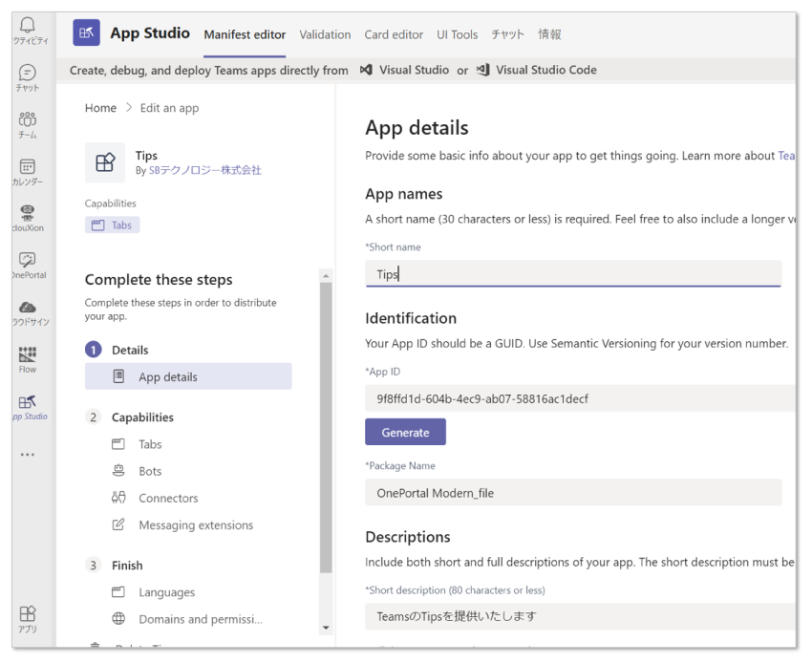Image resolution: width=812 pixels, height=663 pixels.
Task: Click the App details document icon
Action: (118, 376)
